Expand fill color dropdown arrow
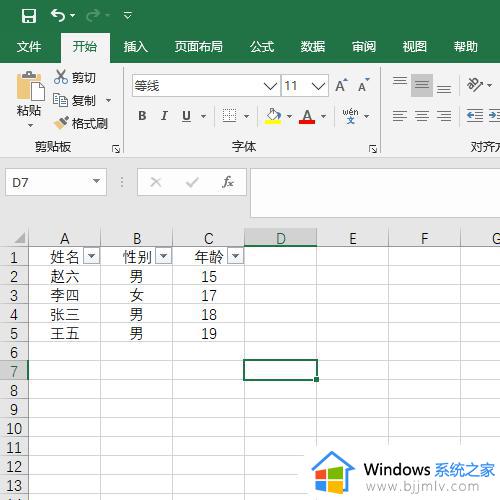 [289, 116]
